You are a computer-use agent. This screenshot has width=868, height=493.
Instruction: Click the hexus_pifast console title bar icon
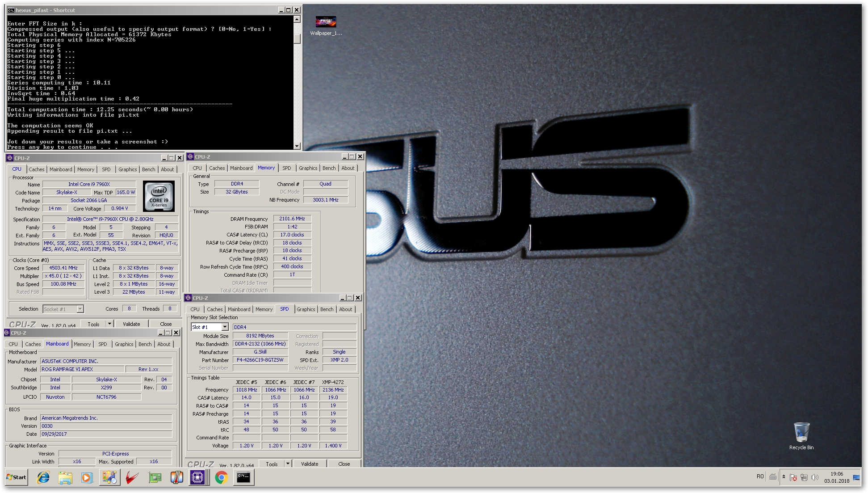click(11, 10)
